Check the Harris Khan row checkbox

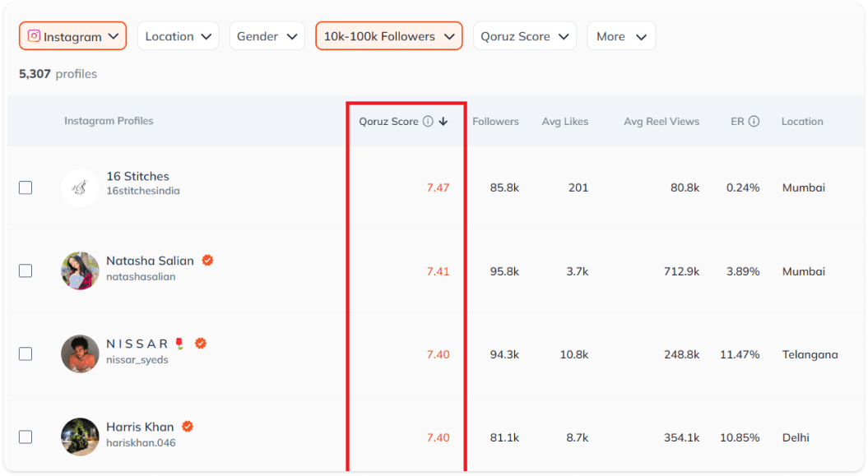pos(26,437)
